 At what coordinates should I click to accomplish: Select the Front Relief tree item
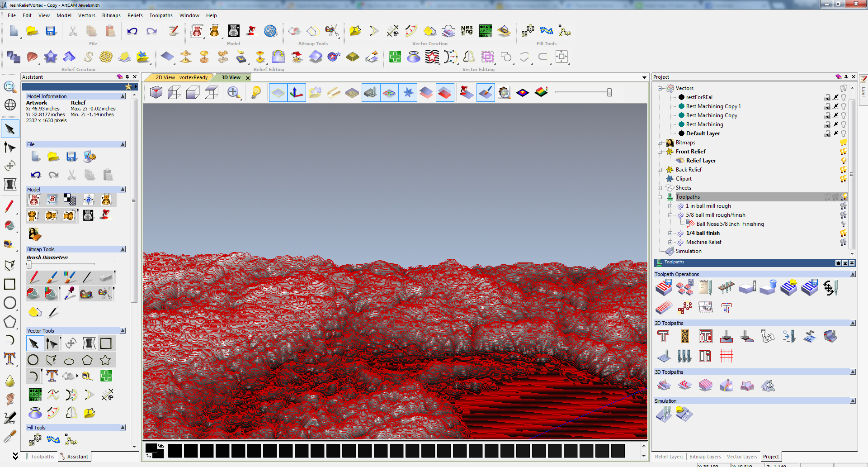(690, 152)
